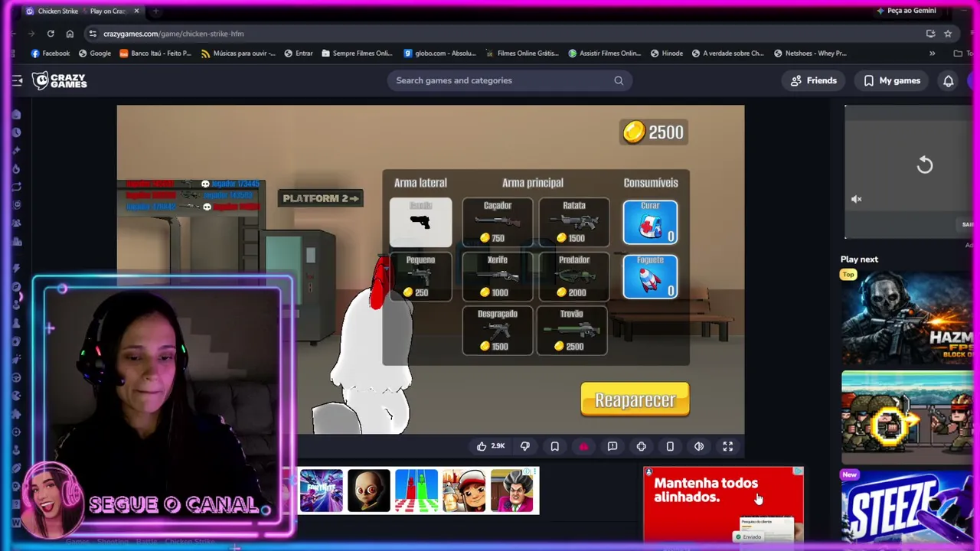The image size is (980, 551).
Task: Open the Netshoes Whey bookmark
Action: coord(810,54)
